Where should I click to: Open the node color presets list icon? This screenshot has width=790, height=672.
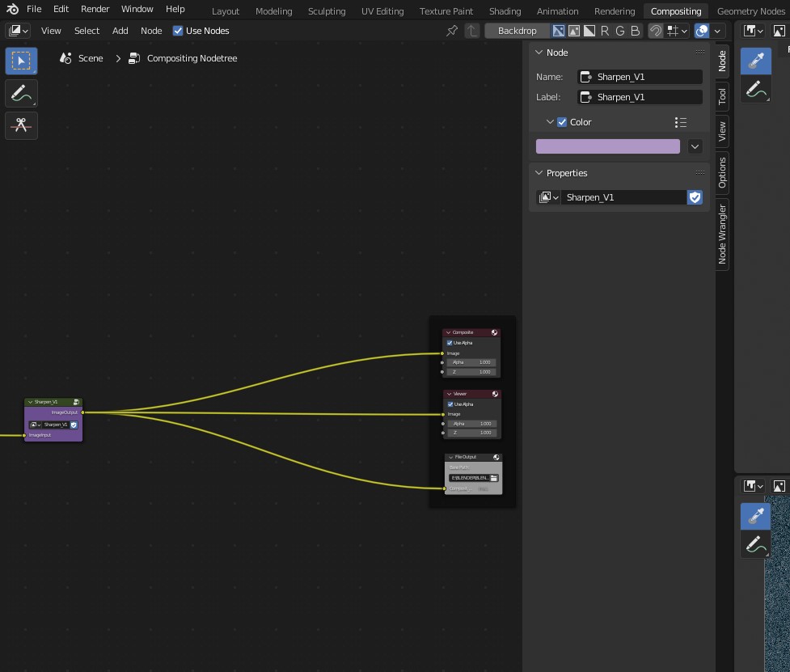(681, 122)
